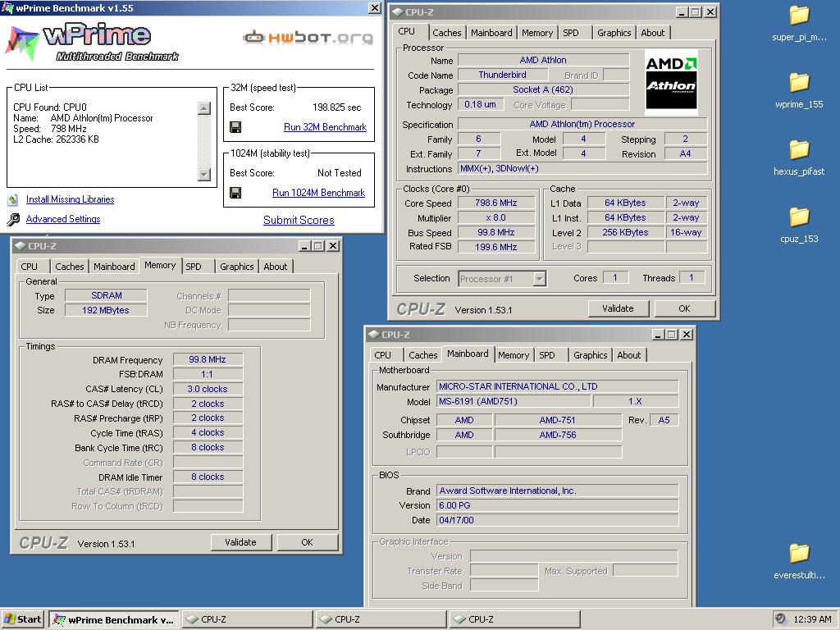Open the wprime_155 desktop folder

point(799,90)
